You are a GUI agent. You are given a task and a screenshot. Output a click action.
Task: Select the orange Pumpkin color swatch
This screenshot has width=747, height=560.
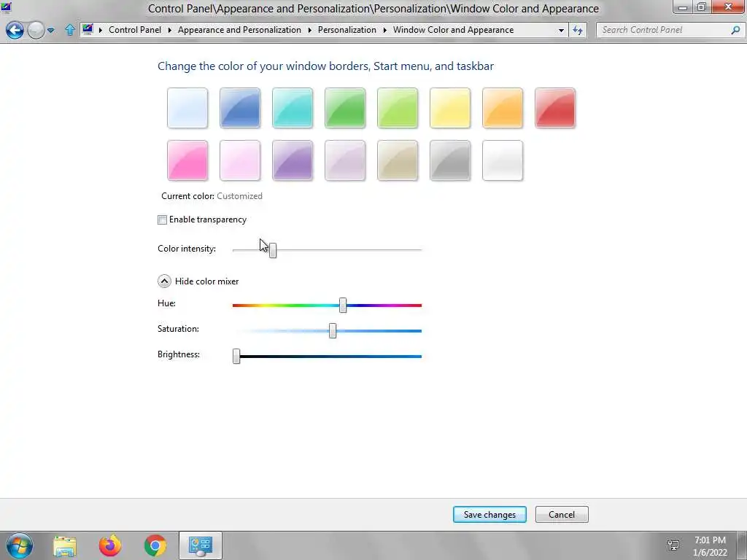[x=503, y=108]
